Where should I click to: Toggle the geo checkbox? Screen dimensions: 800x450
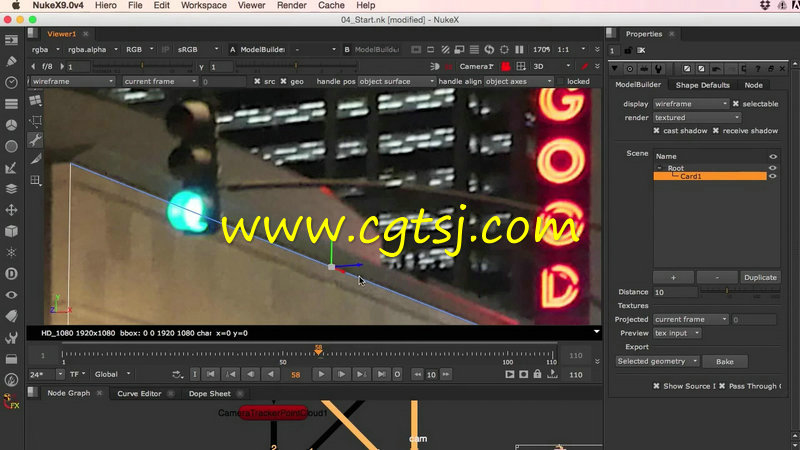[x=284, y=81]
